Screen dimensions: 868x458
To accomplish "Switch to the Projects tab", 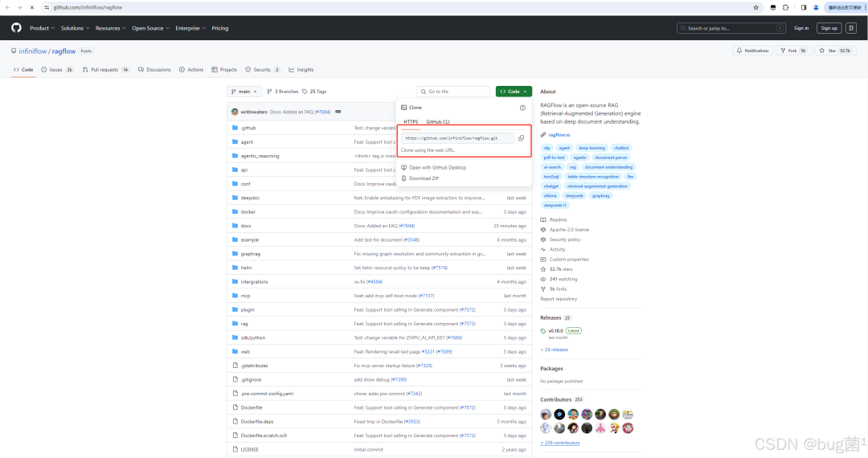I will point(224,70).
